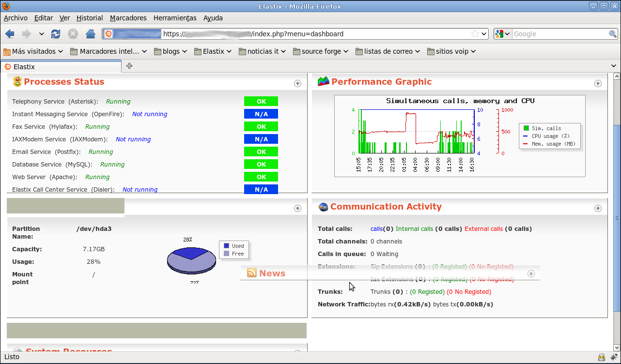Click the N/A status for IAXModem
The image size is (621, 364).
[x=261, y=139]
